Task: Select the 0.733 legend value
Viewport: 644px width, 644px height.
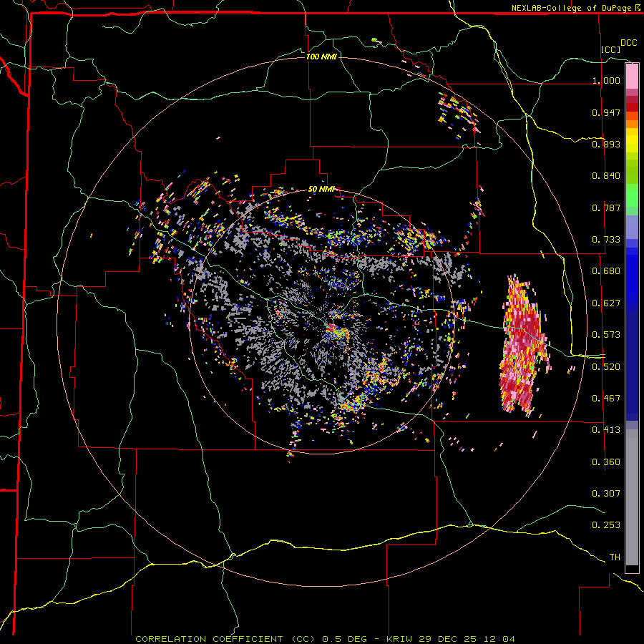Action: click(606, 240)
